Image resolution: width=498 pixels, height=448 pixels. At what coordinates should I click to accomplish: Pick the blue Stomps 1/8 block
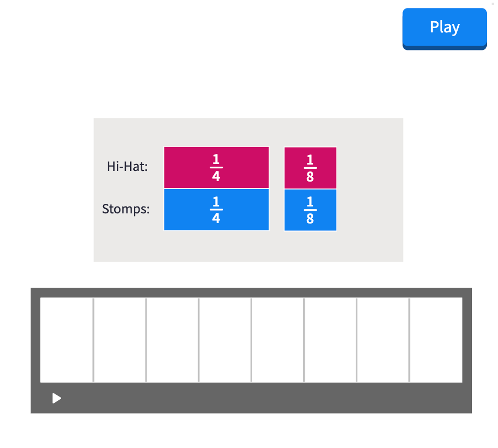tap(310, 210)
